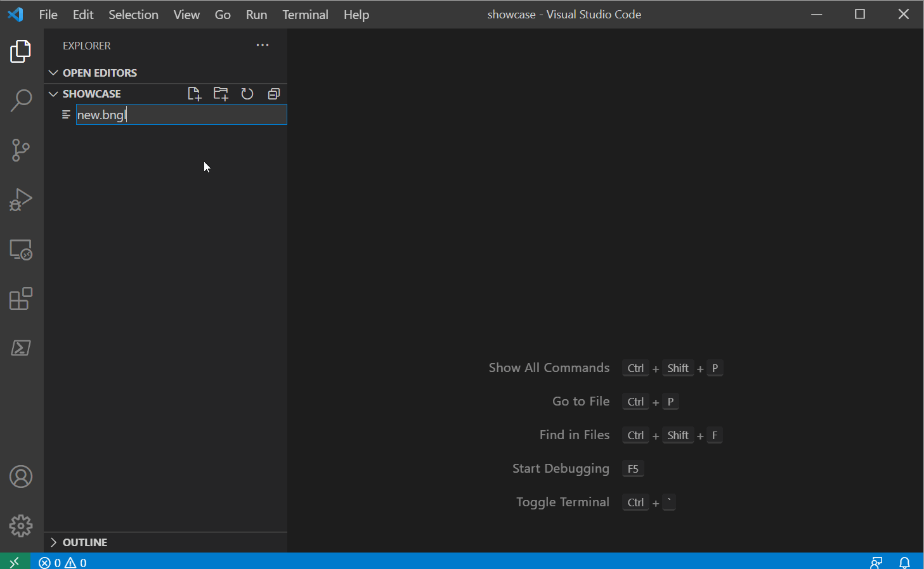Click the Find in Files hint text

click(575, 435)
